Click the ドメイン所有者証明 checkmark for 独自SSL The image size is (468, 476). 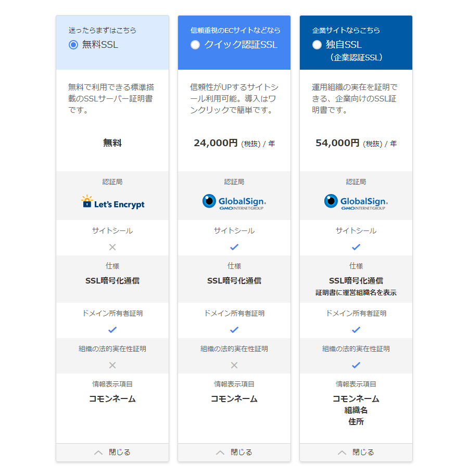(x=356, y=329)
